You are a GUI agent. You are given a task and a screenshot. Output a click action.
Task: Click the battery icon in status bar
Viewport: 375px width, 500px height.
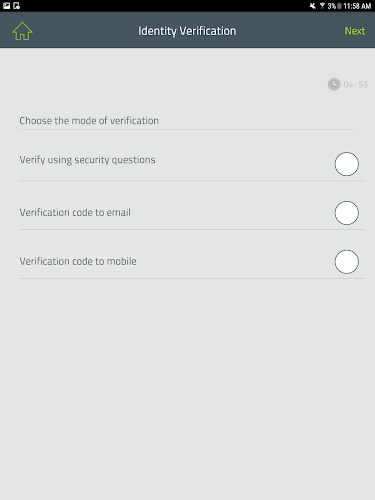(339, 6)
